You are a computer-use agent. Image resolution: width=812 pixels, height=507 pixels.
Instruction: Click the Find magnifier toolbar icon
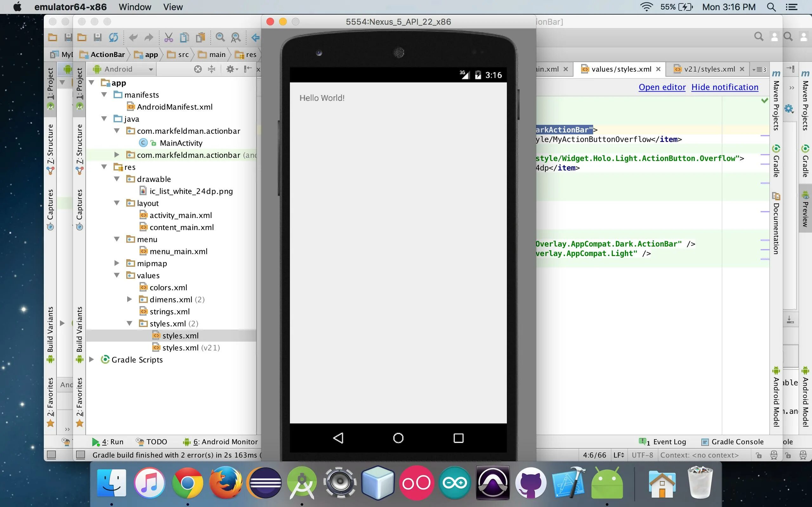[220, 37]
